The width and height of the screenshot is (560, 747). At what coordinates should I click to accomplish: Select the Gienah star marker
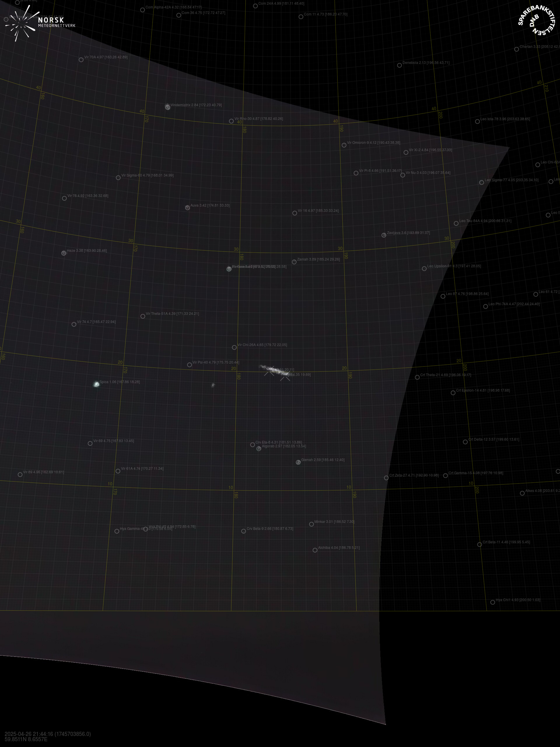coord(298,462)
